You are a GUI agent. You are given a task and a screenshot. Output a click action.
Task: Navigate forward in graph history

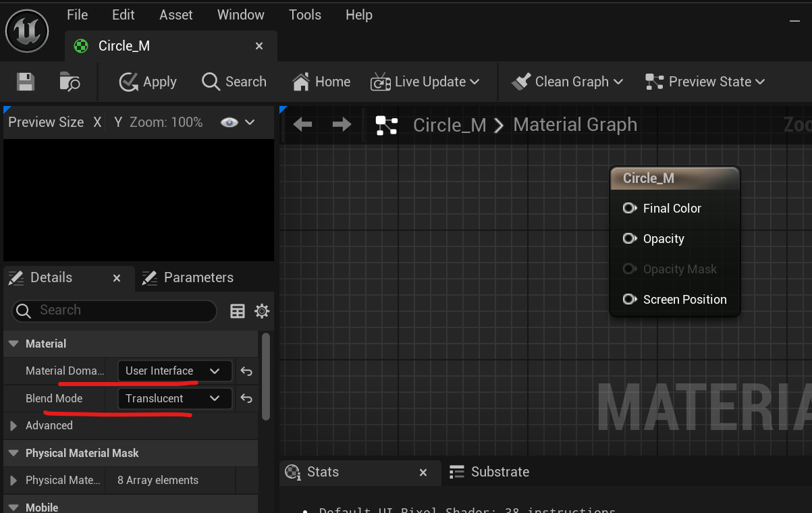click(x=342, y=124)
